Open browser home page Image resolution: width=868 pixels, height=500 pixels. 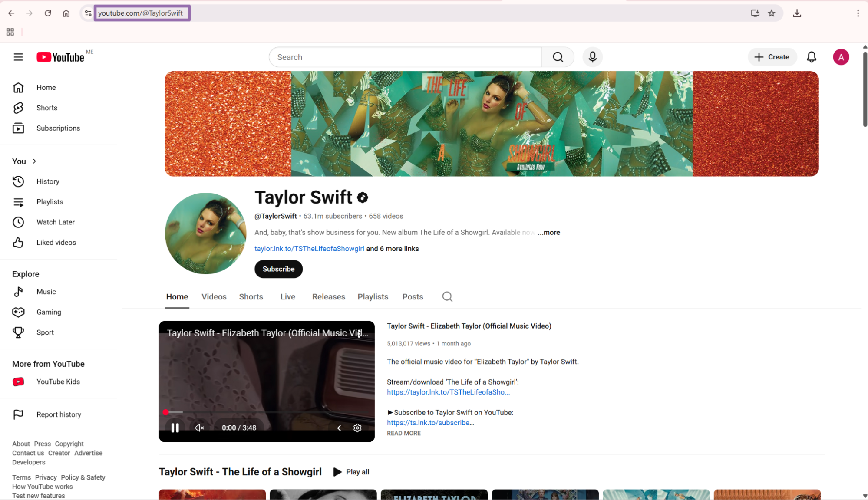pos(66,13)
